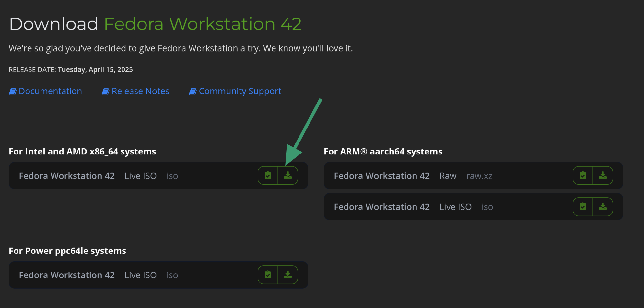The image size is (644, 308).
Task: Open verify checksum for aarch64 Raw image
Action: (x=583, y=176)
